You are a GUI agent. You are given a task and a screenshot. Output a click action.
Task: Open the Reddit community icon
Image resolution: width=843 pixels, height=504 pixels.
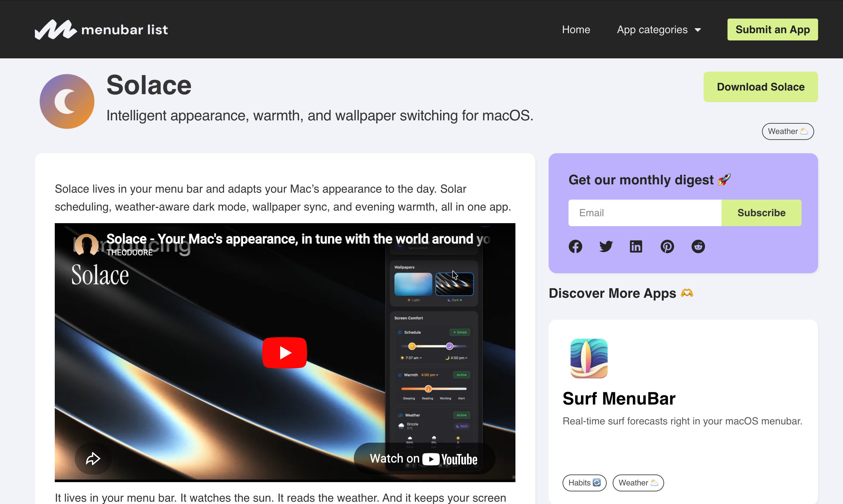698,246
